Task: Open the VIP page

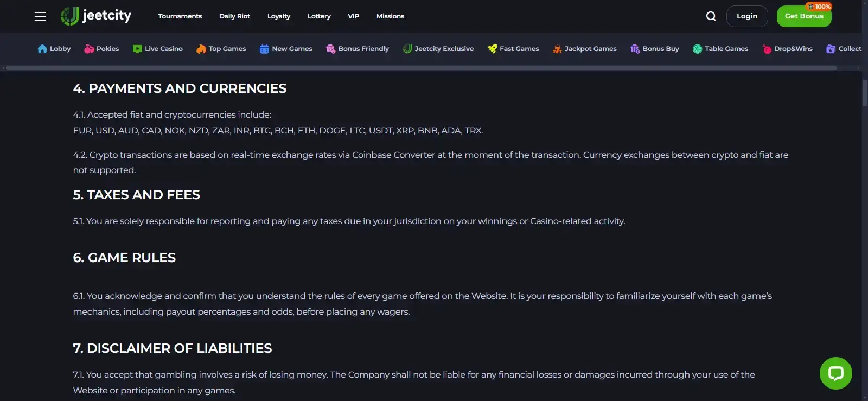Action: [x=353, y=16]
